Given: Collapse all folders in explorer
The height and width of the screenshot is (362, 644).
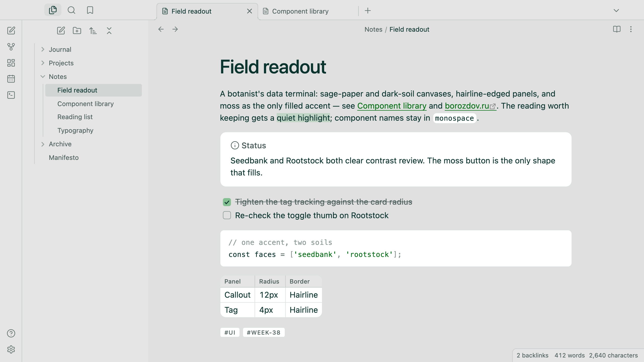Looking at the screenshot, I should pos(109,31).
